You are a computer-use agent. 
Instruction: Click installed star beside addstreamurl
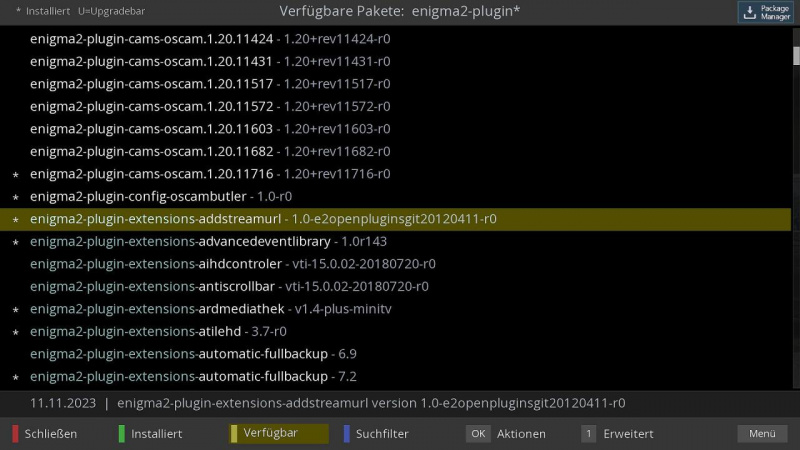click(16, 220)
